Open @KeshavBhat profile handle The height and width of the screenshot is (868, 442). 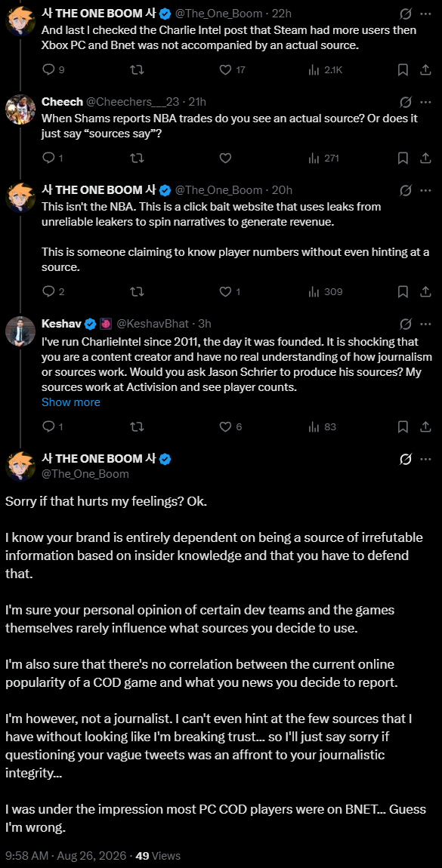(x=153, y=323)
